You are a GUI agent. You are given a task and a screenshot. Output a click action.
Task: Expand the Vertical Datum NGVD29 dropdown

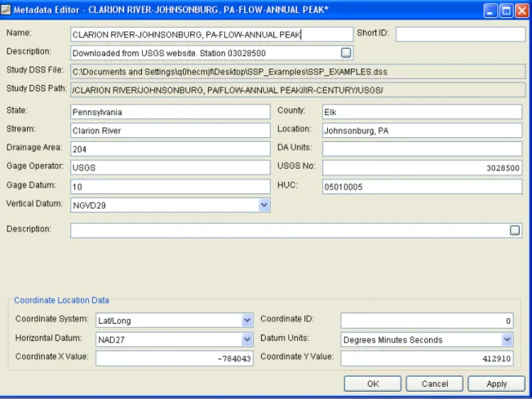(264, 206)
